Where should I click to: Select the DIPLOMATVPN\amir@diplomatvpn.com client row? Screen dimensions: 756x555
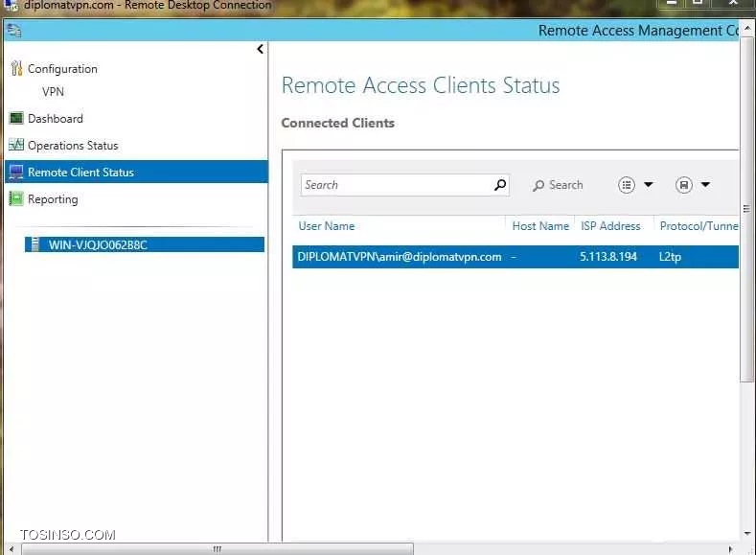coord(515,257)
